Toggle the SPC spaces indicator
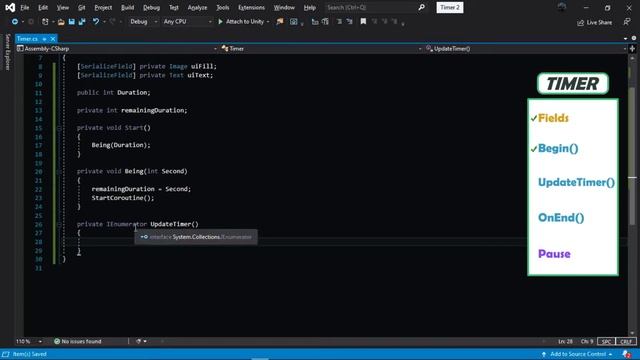 [606, 341]
